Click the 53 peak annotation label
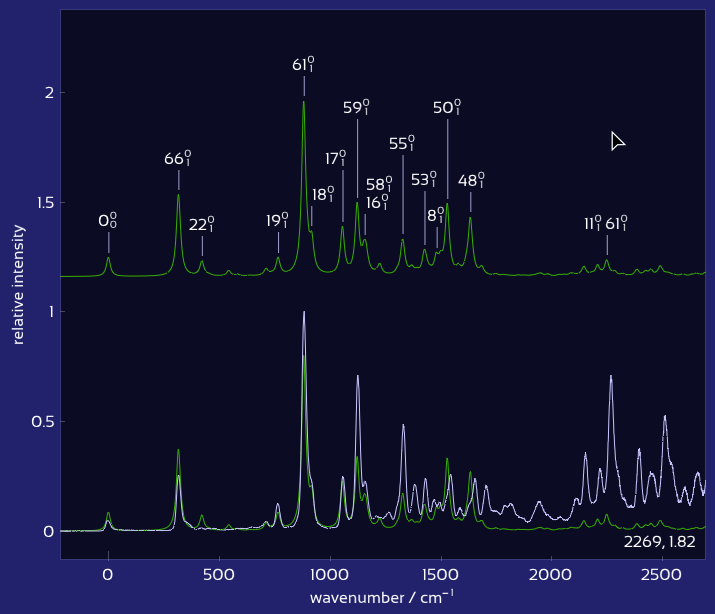 [424, 180]
